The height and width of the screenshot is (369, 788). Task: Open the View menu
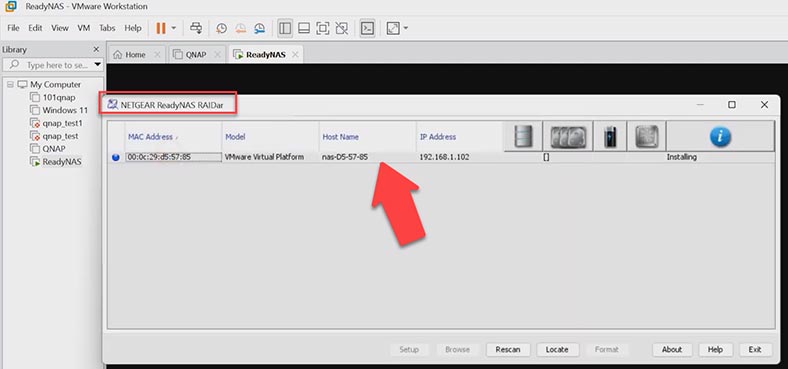coord(60,28)
